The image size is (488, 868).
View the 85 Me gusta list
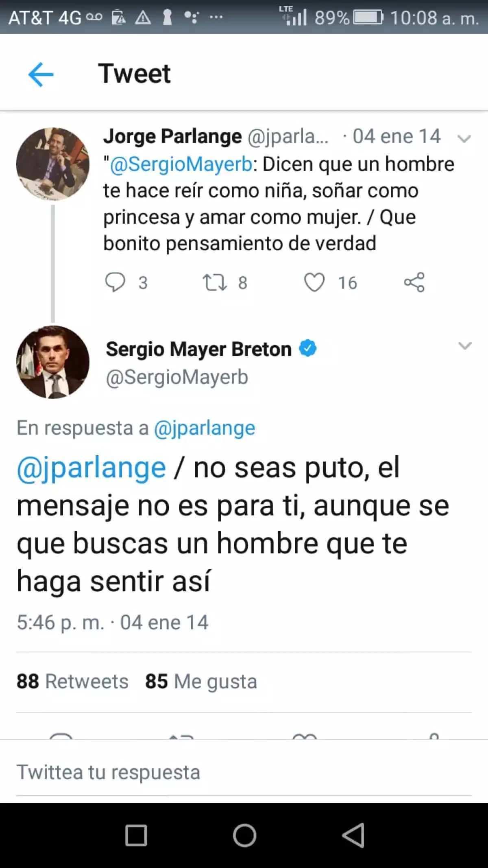201,682
